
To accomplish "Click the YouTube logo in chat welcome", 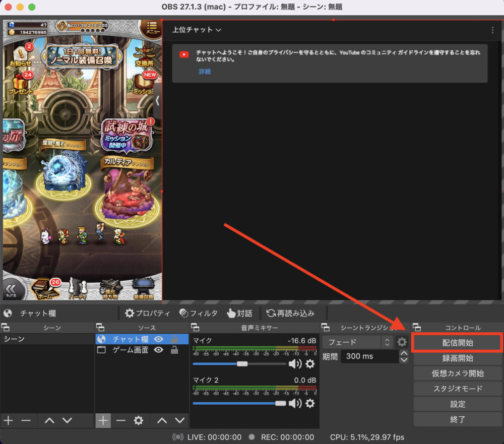I will (184, 54).
